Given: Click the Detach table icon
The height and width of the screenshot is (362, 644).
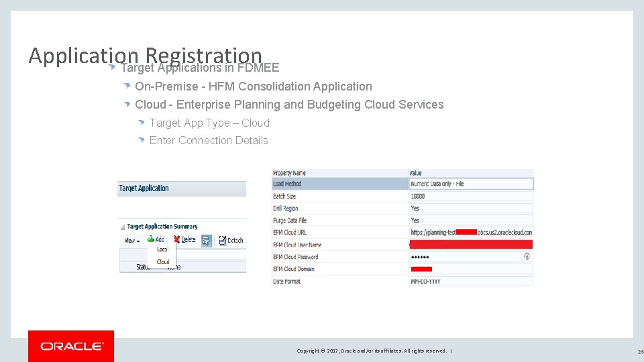Looking at the screenshot, I should click(x=223, y=241).
